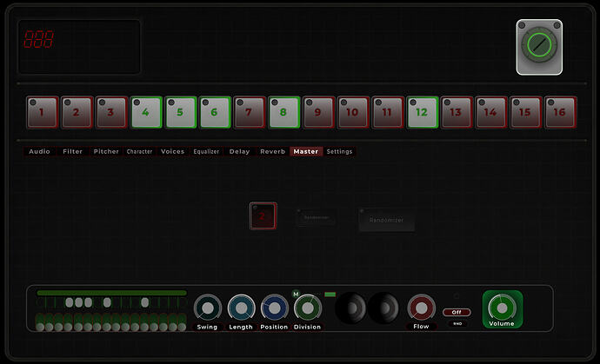The width and height of the screenshot is (600, 364).
Task: Disable the green step pad 8
Action: [284, 112]
